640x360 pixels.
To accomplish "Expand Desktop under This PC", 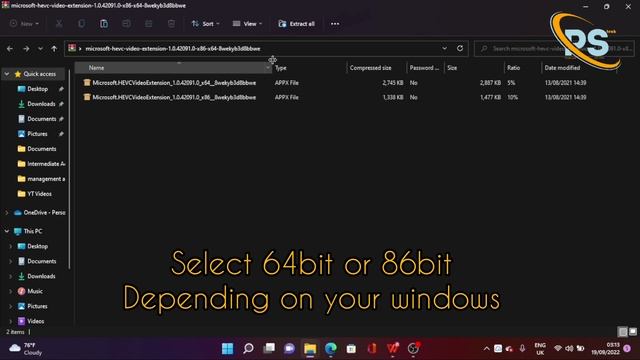I will pyautogui.click(x=11, y=247).
